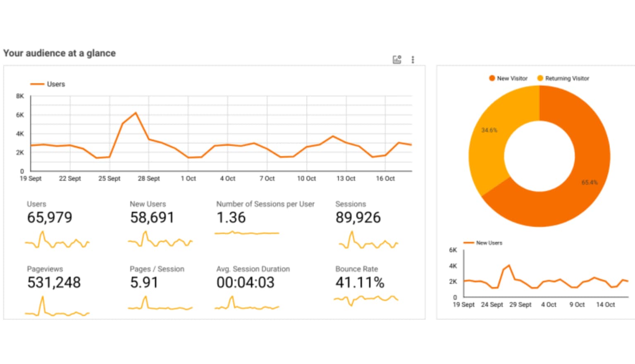
Task: Toggle the Users series in the legend
Action: [48, 84]
